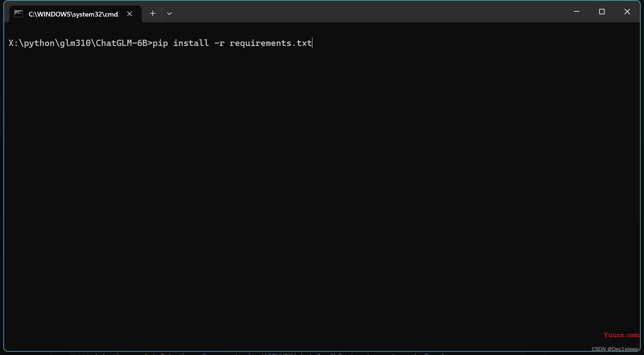Open a new tab with the plus icon

coord(153,14)
